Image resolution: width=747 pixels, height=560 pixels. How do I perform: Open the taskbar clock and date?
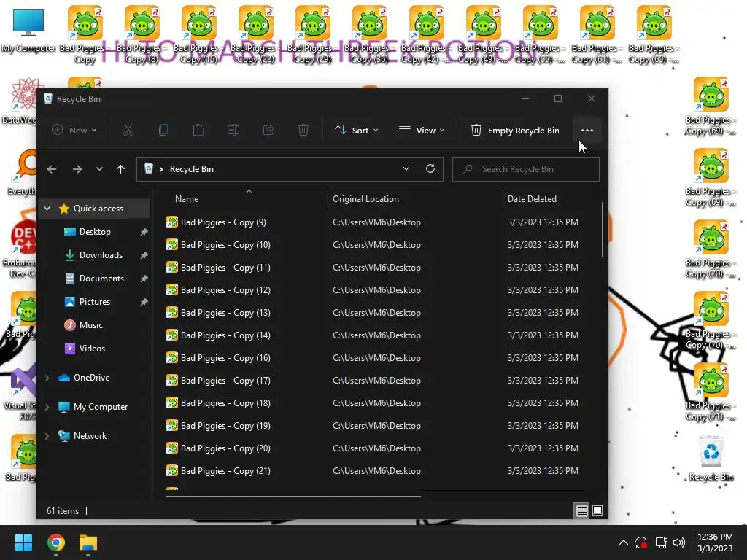(715, 542)
